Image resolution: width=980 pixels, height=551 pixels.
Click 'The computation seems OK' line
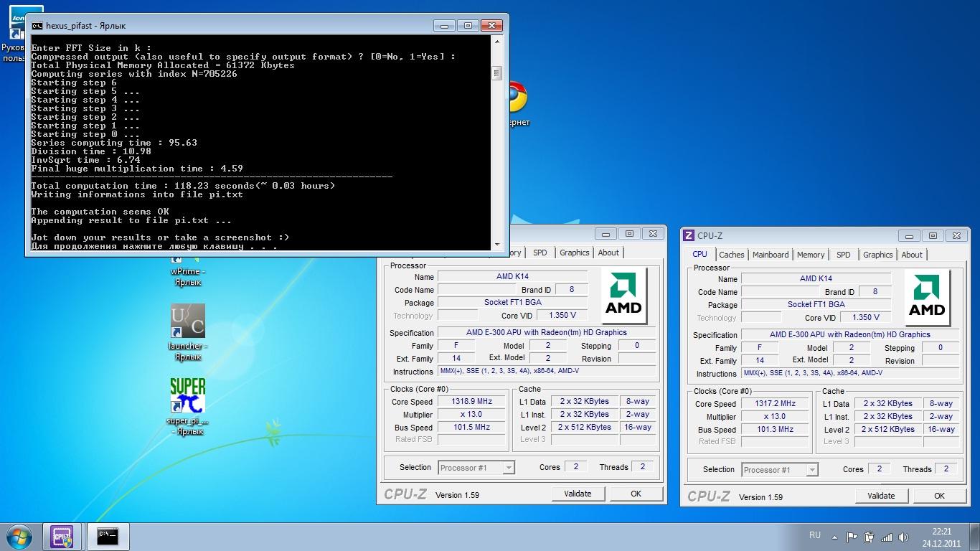coord(100,212)
